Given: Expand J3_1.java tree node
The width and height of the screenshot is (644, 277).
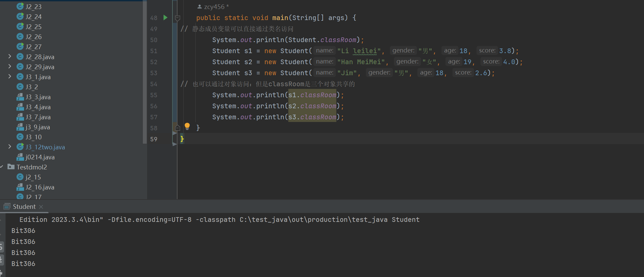Looking at the screenshot, I should [10, 77].
